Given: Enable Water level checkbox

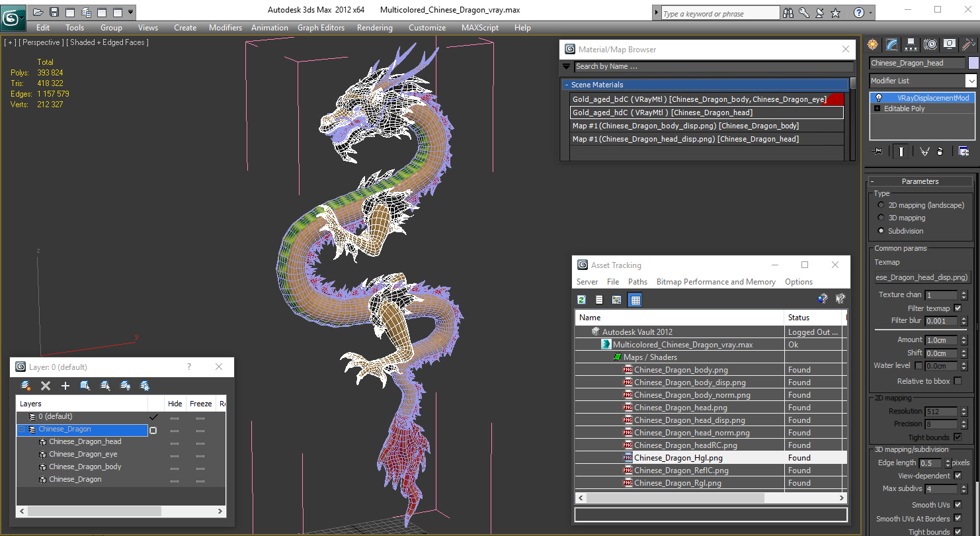Looking at the screenshot, I should point(919,366).
